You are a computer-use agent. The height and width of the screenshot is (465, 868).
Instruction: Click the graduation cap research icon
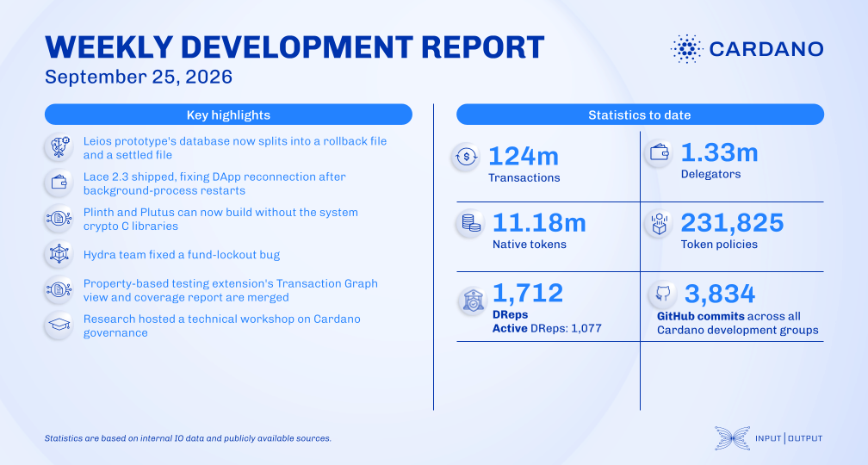tap(59, 325)
